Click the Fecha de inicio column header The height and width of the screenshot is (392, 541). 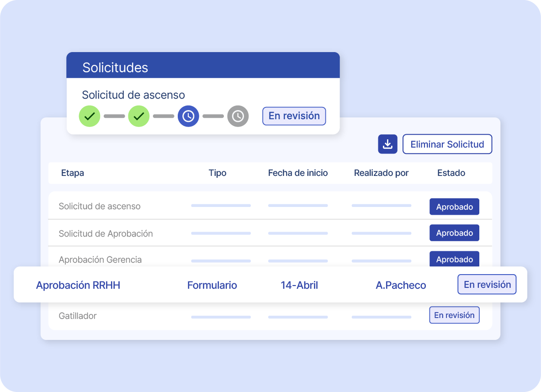point(298,173)
